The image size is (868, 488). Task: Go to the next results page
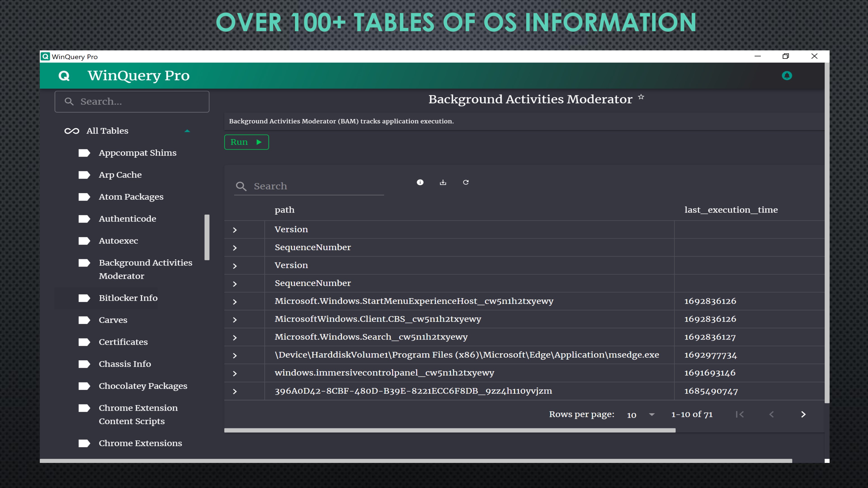click(803, 414)
